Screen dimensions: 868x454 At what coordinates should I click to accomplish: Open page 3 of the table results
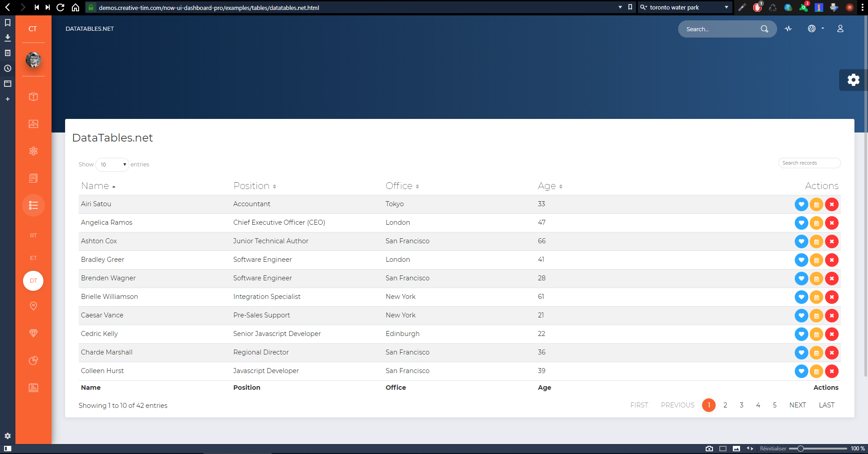point(741,405)
